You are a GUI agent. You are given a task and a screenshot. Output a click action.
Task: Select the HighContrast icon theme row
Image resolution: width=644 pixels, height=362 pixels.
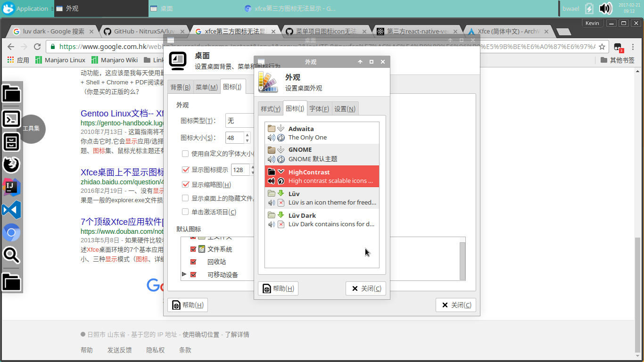[x=322, y=176]
